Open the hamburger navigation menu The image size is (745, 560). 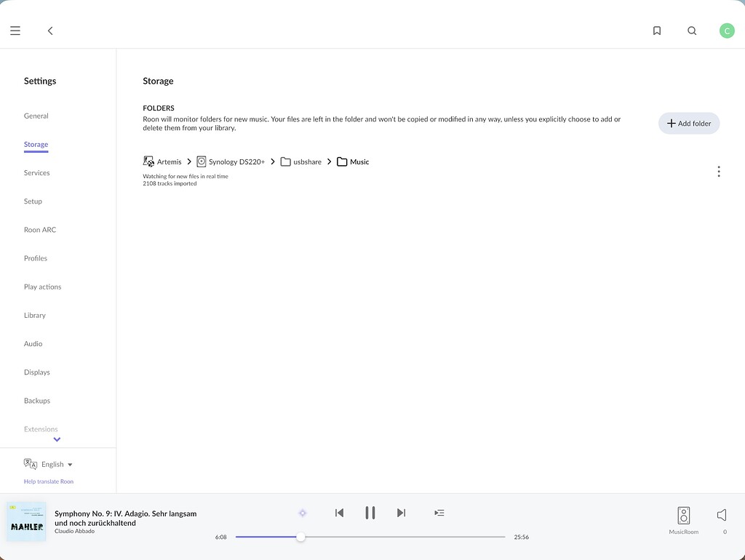click(15, 31)
